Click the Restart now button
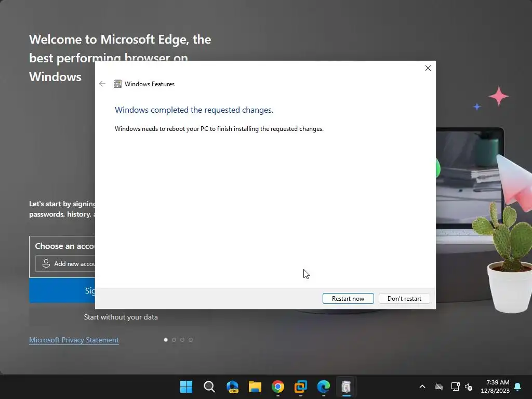Viewport: 532px width, 399px height. [348, 299]
